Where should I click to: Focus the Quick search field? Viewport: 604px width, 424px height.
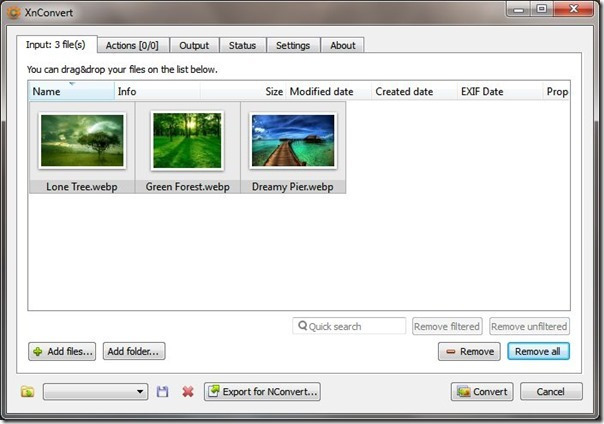tap(349, 326)
